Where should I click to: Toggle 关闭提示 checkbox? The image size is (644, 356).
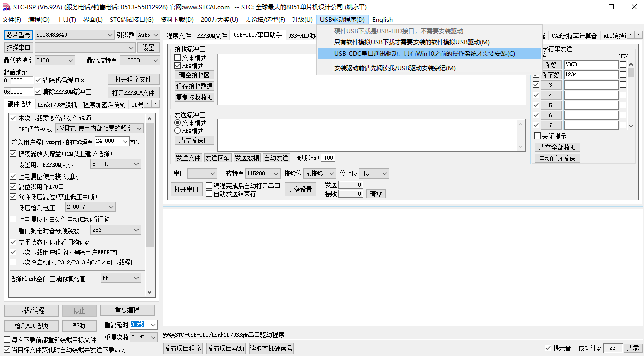pos(538,136)
